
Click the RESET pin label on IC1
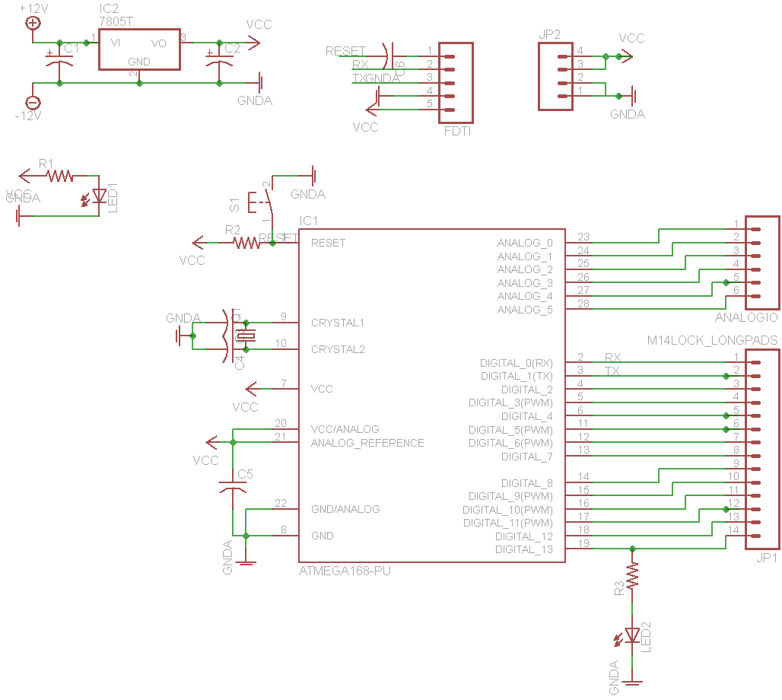[328, 243]
